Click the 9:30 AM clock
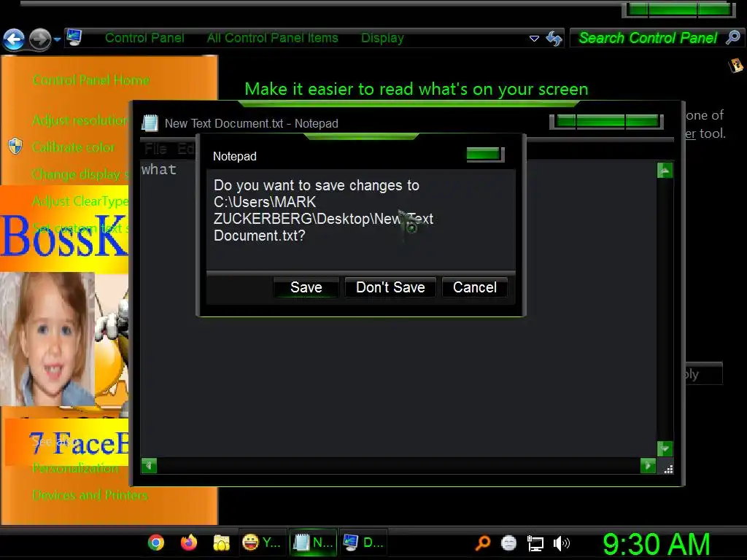 tap(657, 544)
